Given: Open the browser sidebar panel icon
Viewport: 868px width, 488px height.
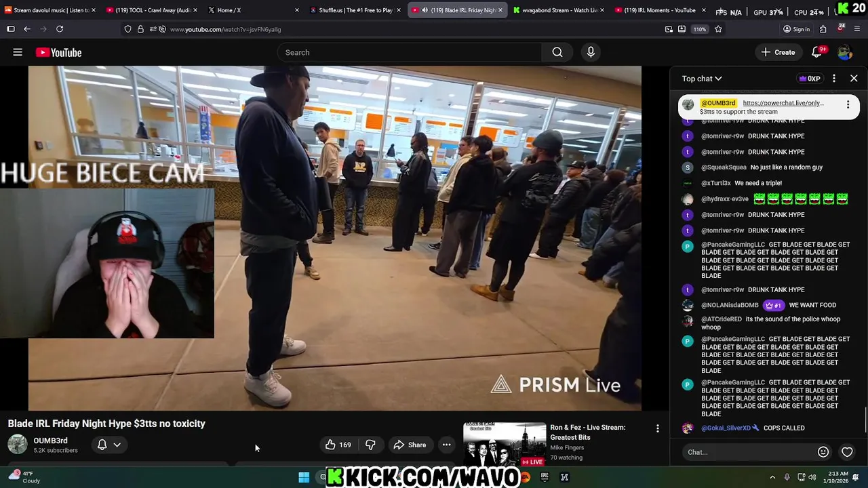Looking at the screenshot, I should tap(11, 29).
